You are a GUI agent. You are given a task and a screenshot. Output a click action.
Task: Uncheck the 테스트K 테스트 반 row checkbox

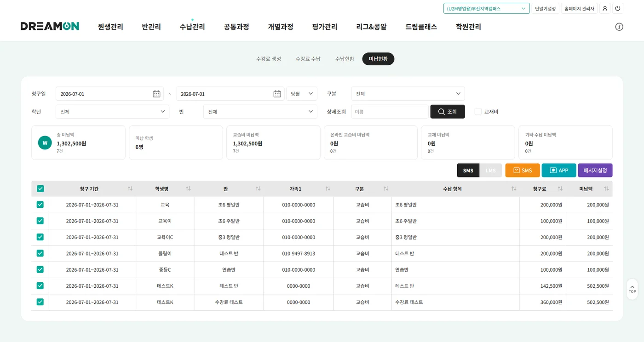point(40,285)
